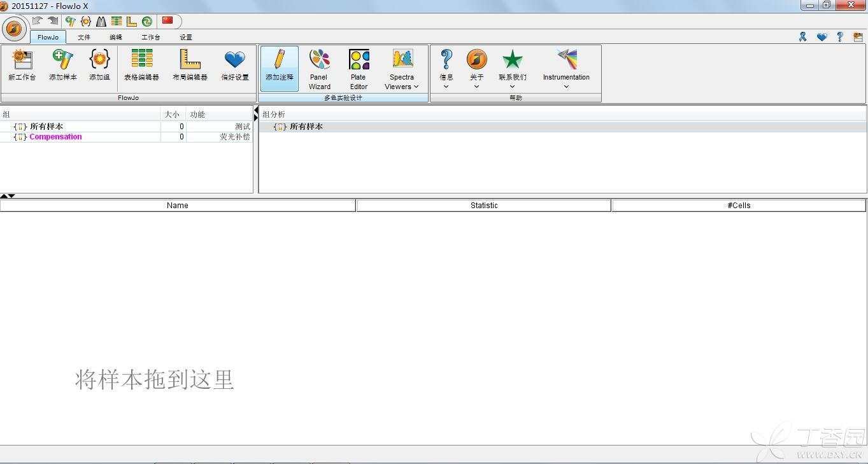Click the Statistic column header

(484, 206)
